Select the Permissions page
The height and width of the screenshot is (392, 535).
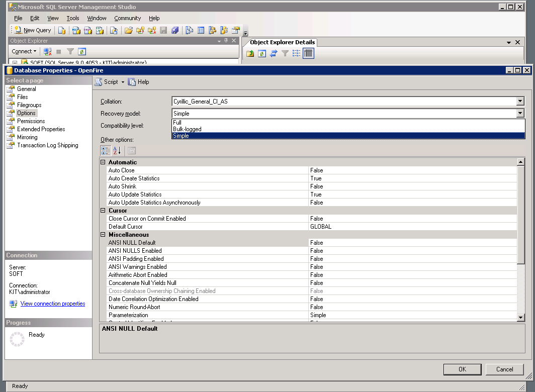click(31, 121)
